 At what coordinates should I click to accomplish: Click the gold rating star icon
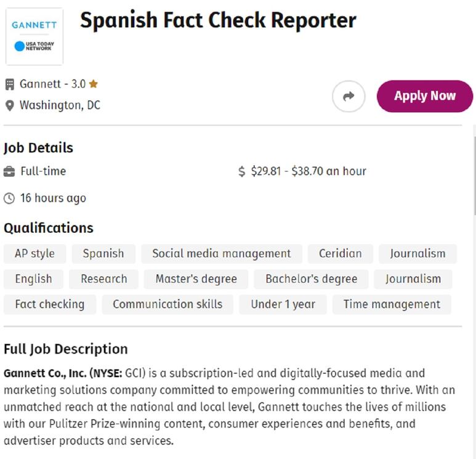coord(94,84)
